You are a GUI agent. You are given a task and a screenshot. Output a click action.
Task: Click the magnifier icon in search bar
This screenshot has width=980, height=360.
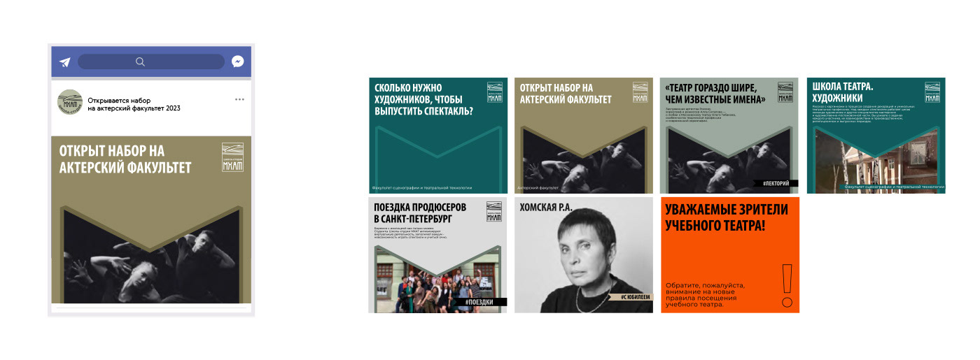(140, 62)
